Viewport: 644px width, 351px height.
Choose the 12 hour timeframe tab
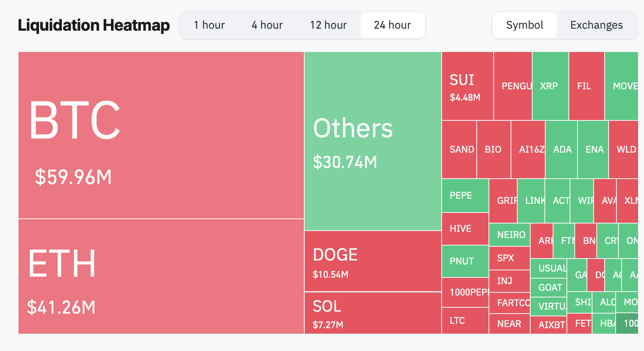click(328, 25)
